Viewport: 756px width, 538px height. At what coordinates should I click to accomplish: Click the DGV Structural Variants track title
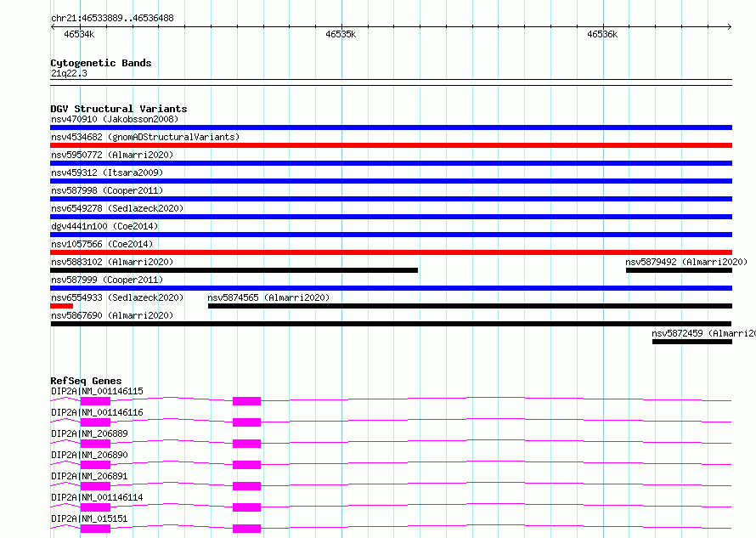point(119,109)
